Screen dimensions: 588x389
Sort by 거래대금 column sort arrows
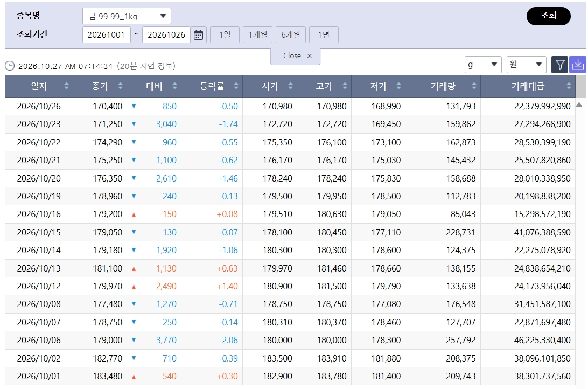tap(569, 86)
